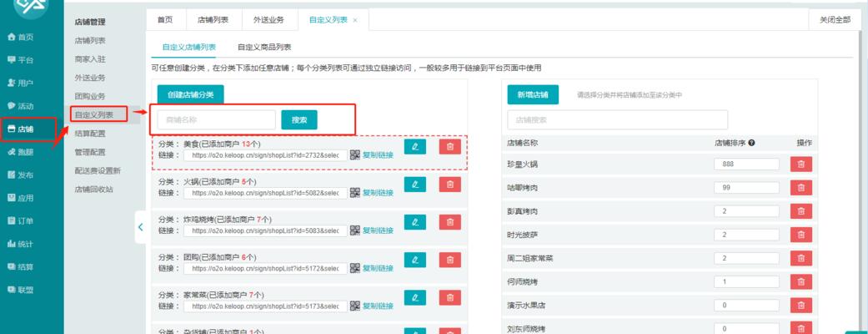Screen dimensions: 868x334
Task: Remove 彭真烤肉 with its trash icon
Action: coord(801,211)
